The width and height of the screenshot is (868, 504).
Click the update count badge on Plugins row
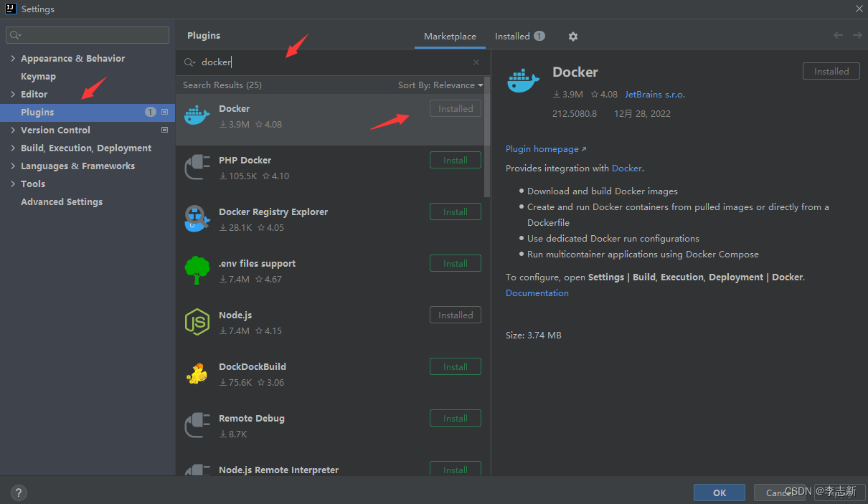click(x=151, y=112)
